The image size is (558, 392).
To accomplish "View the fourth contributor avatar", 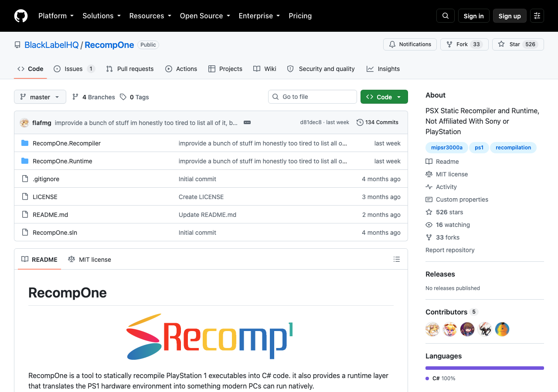I will tap(485, 329).
